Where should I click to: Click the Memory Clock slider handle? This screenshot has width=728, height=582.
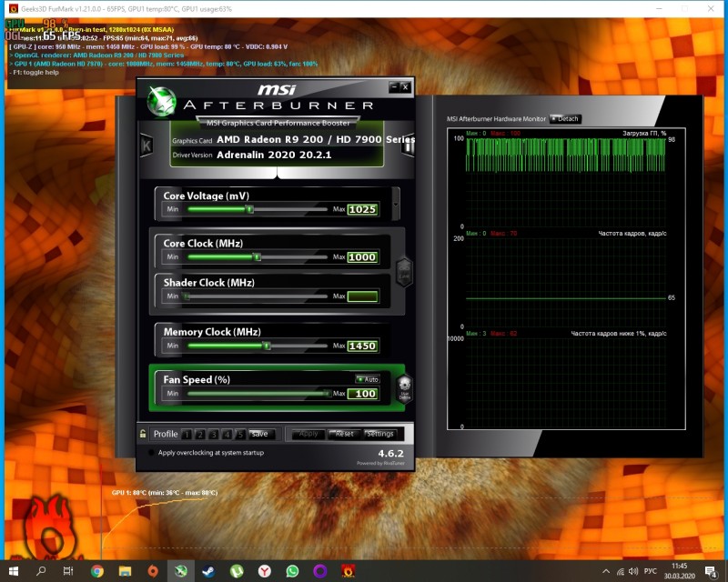click(267, 346)
